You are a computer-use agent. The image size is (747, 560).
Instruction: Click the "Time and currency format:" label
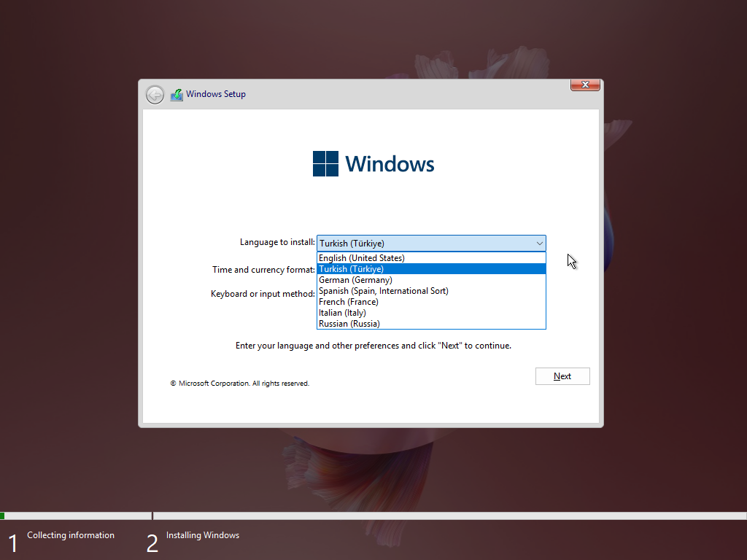tap(263, 270)
